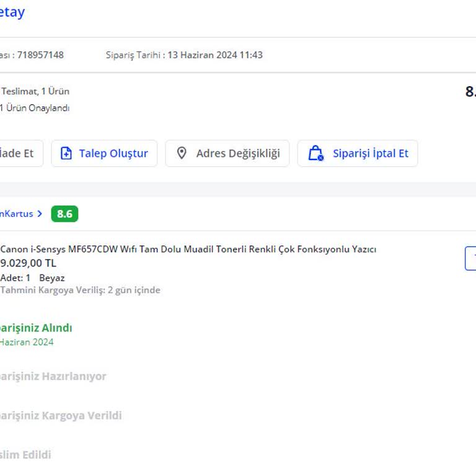The width and height of the screenshot is (476, 476).
Task: Click the Siparişiniz Kargoya Verildi step
Action: point(61,415)
